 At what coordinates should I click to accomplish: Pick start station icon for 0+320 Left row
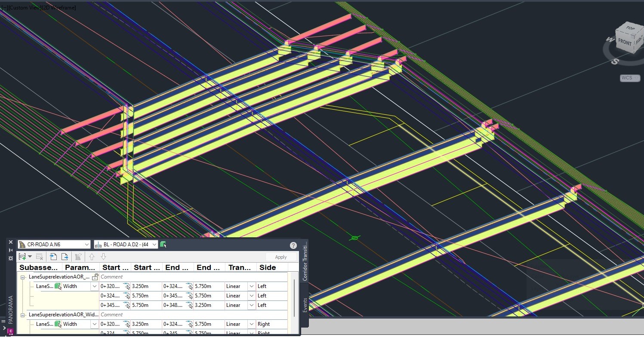point(126,286)
